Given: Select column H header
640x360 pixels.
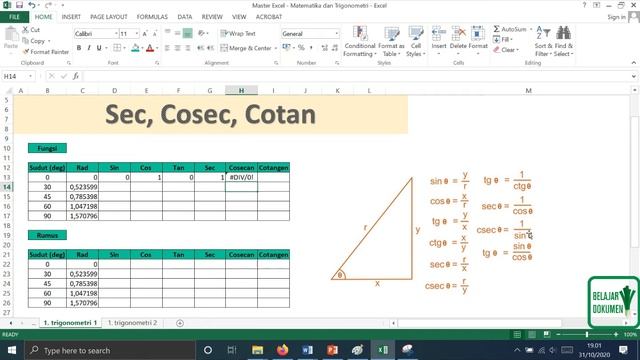Looking at the screenshot, I should (241, 90).
